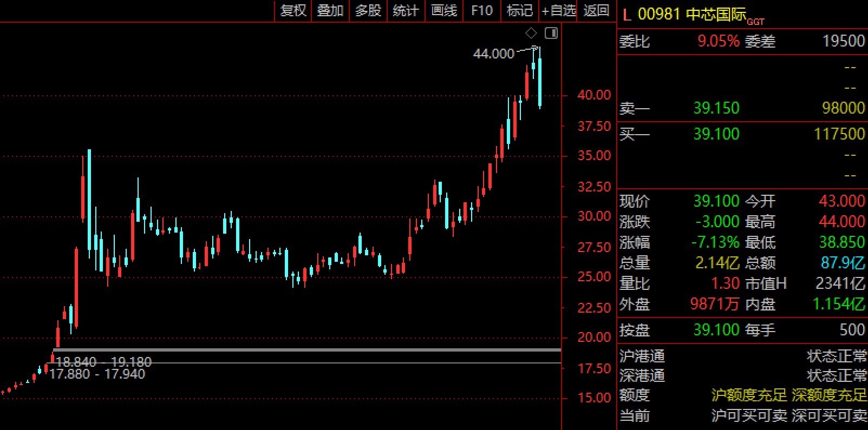The width and height of the screenshot is (868, 430).
Task: Click the 买一 bid price 39.100
Action: [716, 134]
